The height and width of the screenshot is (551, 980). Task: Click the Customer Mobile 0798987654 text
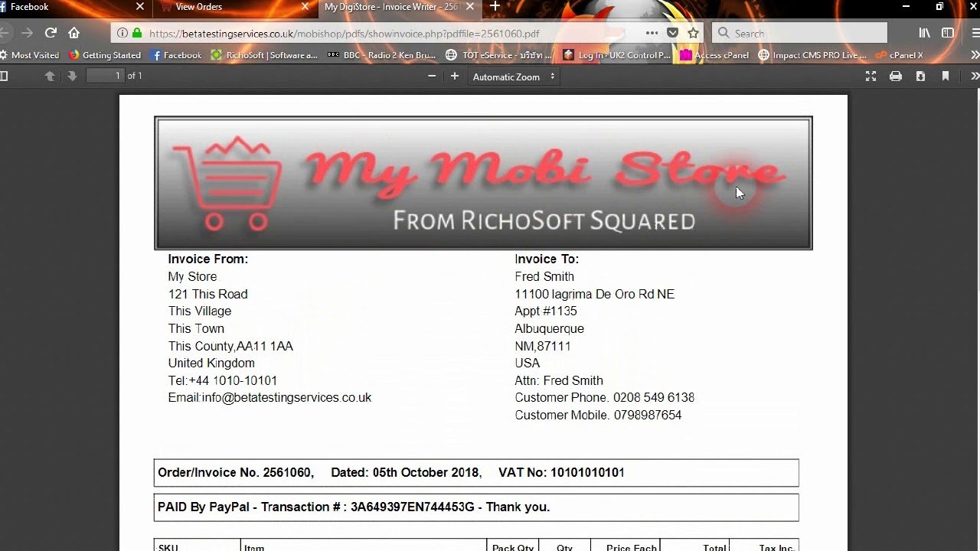(598, 415)
